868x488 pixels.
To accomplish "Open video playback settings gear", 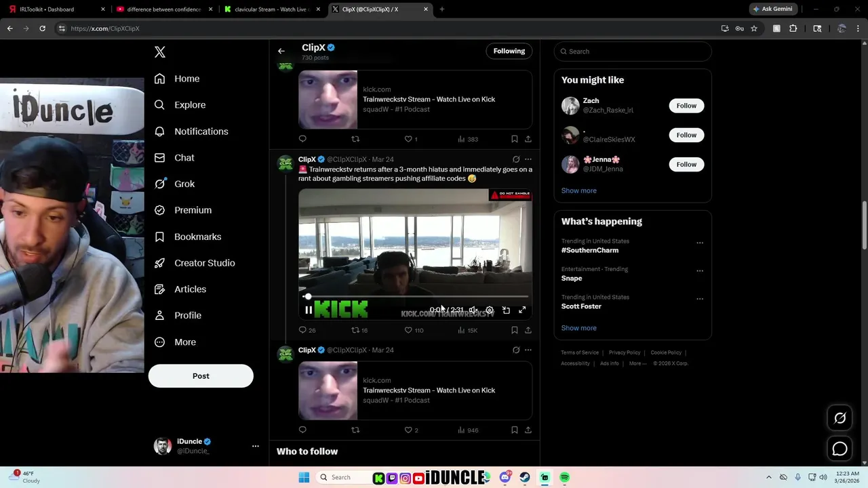I will point(490,310).
